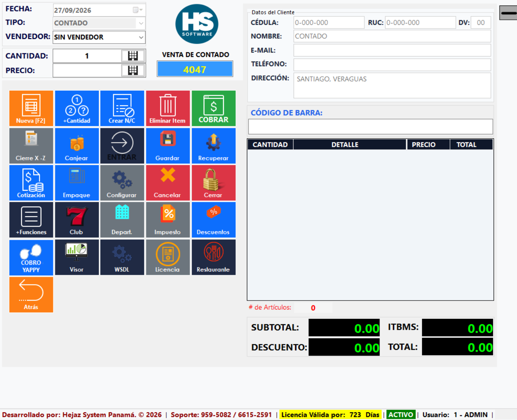Click the DIRECCIÓN text area
Viewport: 517px width, 420px height.
[x=392, y=85]
